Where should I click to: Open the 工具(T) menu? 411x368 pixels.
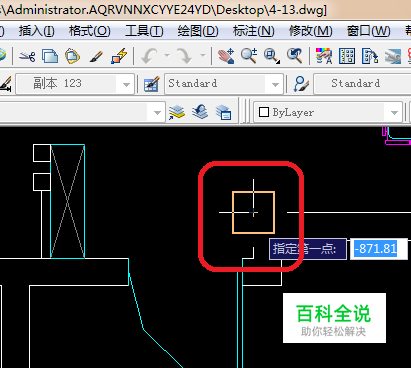[144, 31]
